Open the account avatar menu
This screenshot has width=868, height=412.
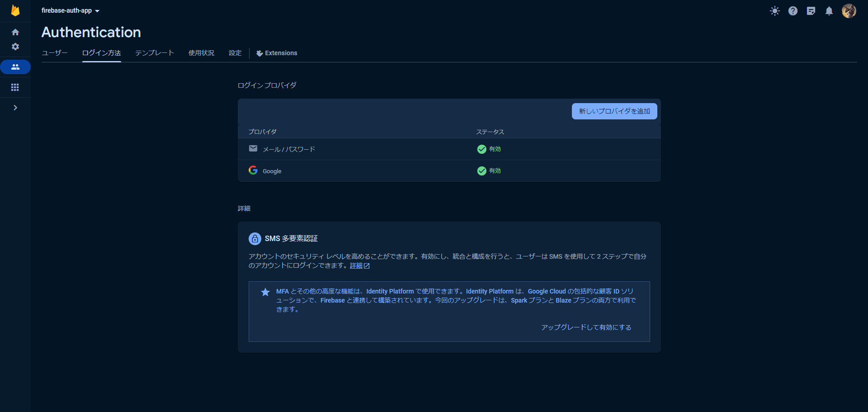[x=849, y=11]
